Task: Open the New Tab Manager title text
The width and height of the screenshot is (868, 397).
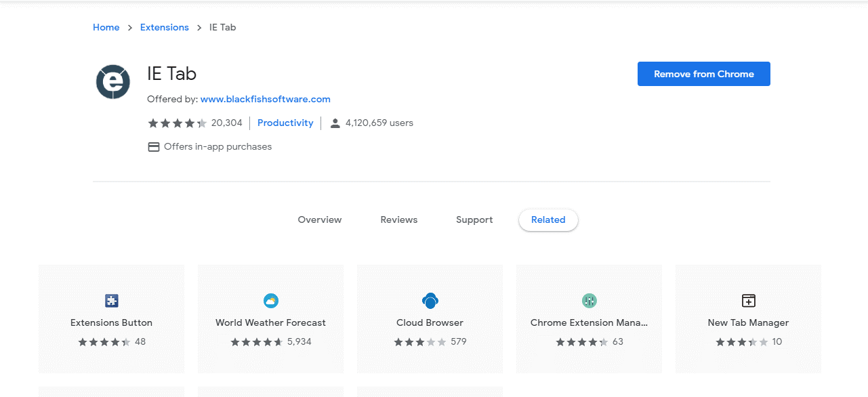Action: (749, 323)
